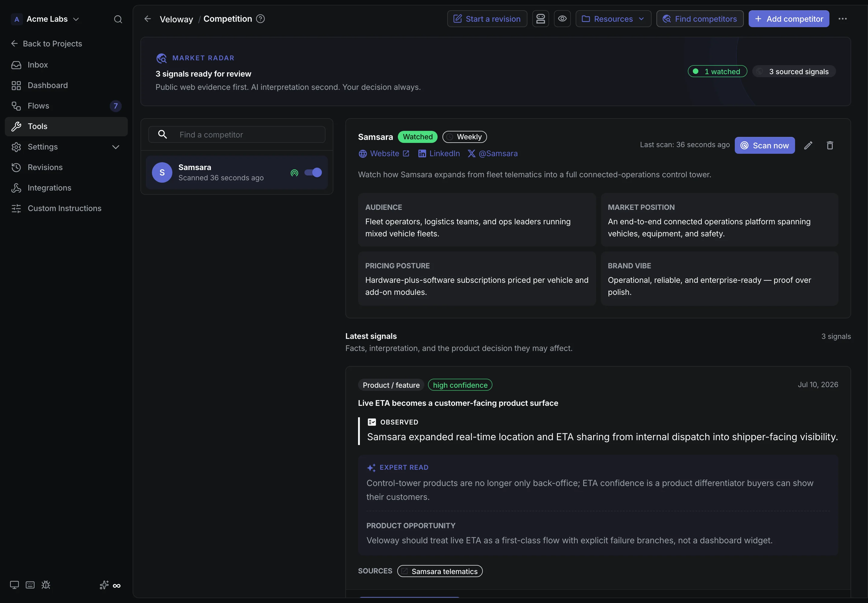Open the @Samsara X profile link
The width and height of the screenshot is (868, 603).
[x=492, y=154]
